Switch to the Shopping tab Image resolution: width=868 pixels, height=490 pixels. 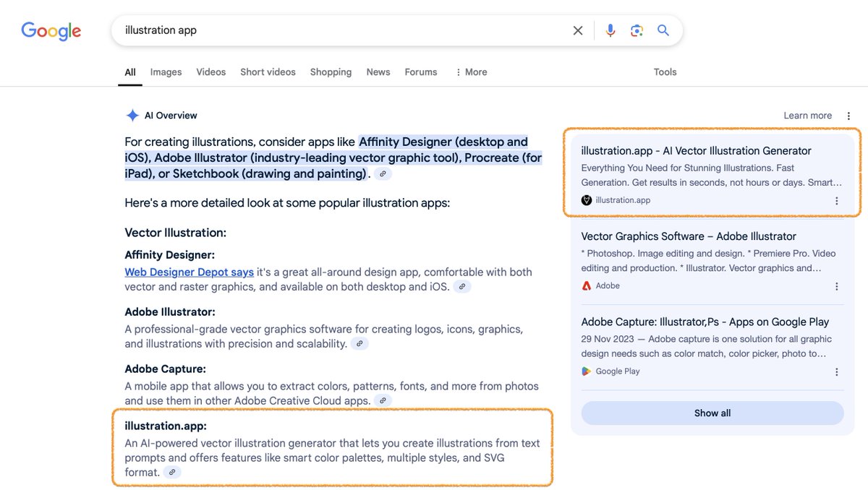click(x=331, y=72)
